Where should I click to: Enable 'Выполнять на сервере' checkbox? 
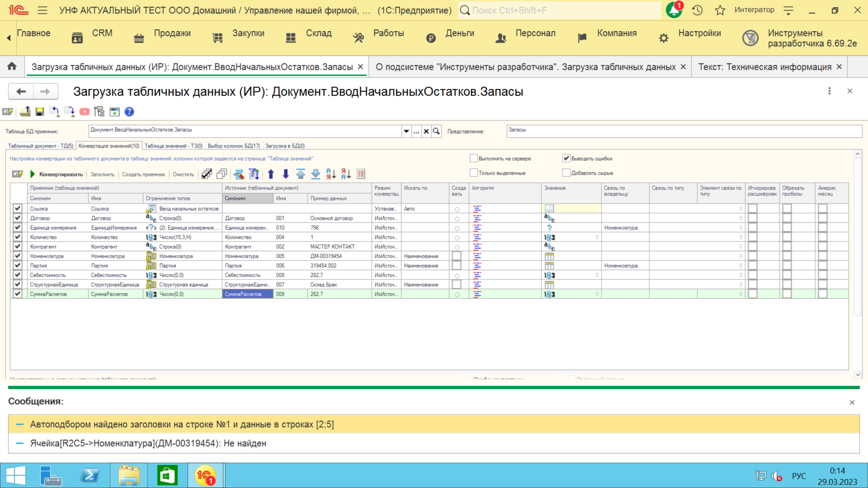(474, 158)
